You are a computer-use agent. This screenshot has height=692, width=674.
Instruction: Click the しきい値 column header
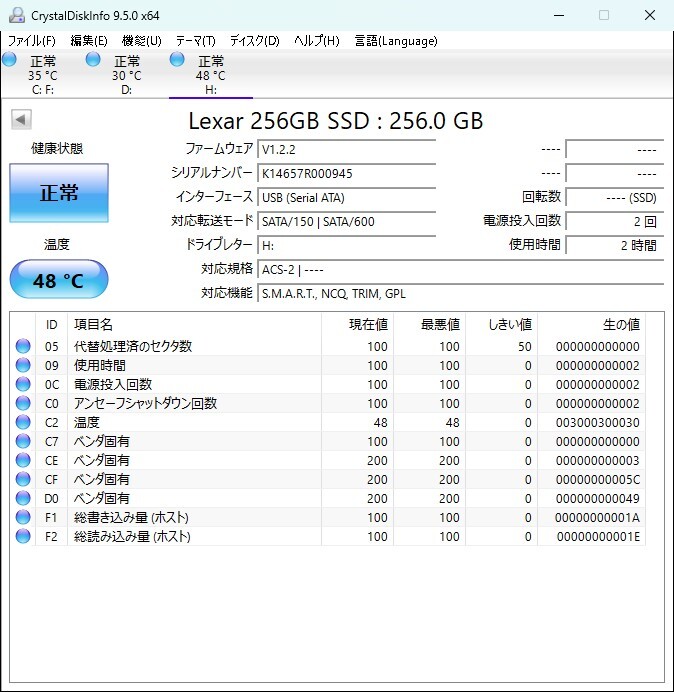tap(501, 324)
